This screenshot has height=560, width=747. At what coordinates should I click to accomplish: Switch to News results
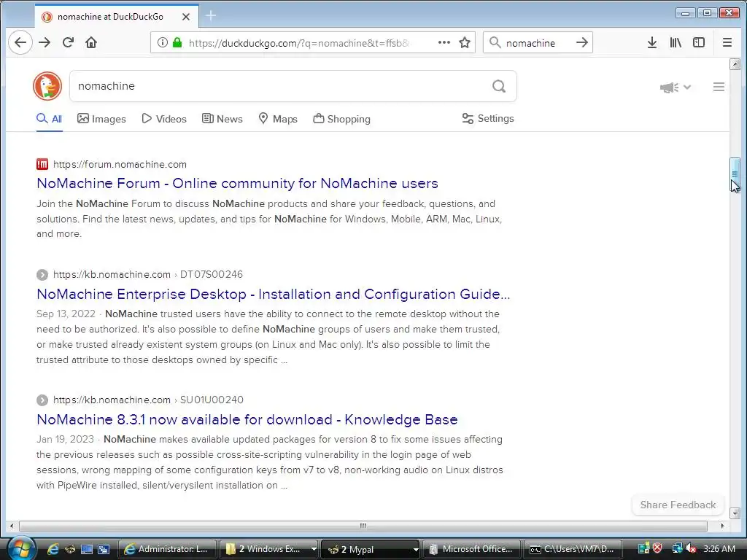222,119
